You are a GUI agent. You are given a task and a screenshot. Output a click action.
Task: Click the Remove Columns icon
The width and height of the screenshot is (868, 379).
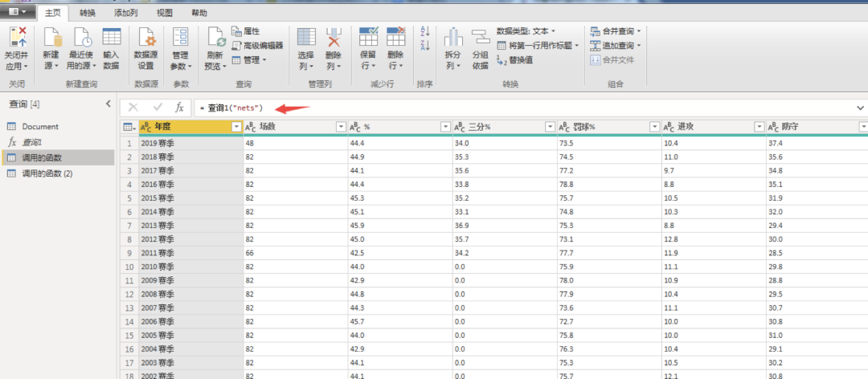[334, 38]
